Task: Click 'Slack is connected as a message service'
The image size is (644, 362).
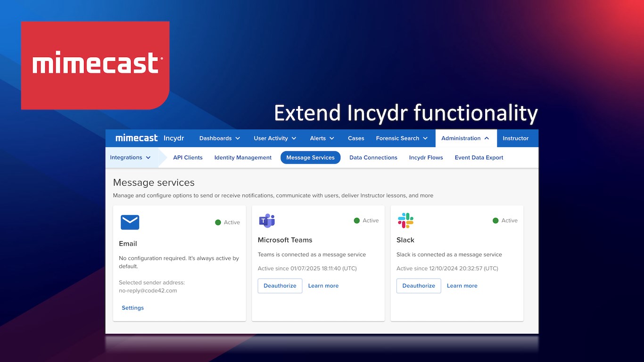Action: coord(449,255)
